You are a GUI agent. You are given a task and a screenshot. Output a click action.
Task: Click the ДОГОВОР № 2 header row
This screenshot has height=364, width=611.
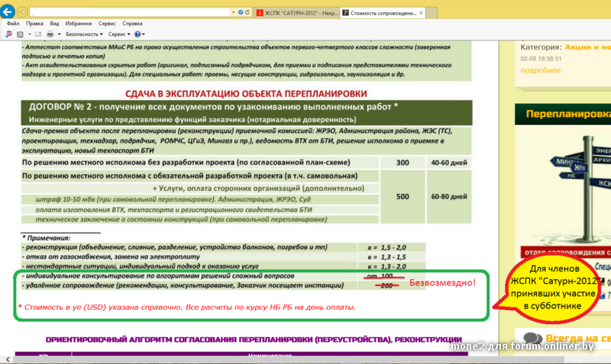tap(247, 113)
